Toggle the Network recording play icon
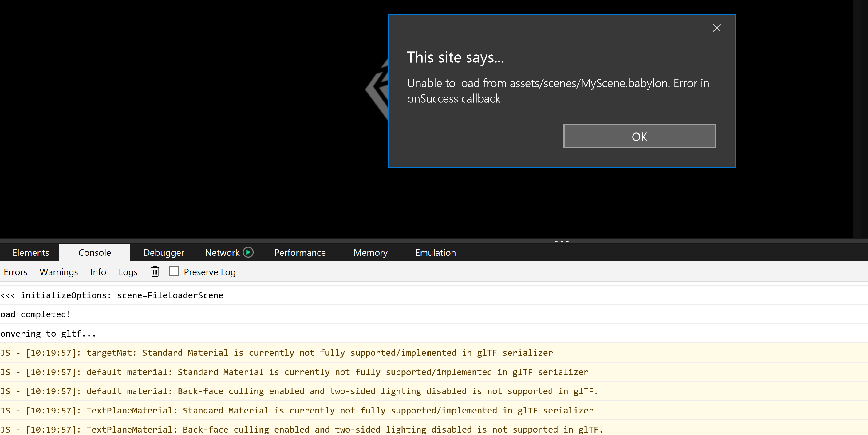This screenshot has height=435, width=868. point(248,252)
